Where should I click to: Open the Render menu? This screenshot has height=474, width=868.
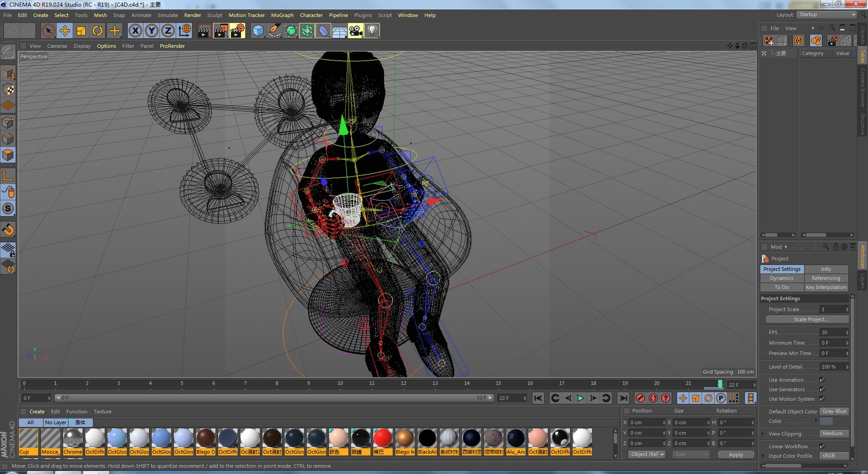(x=192, y=15)
